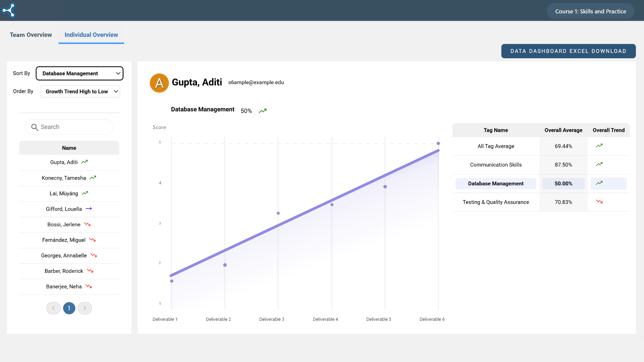This screenshot has width=644, height=362.
Task: Select student Konecny, Tamesha from list
Action: tap(64, 178)
